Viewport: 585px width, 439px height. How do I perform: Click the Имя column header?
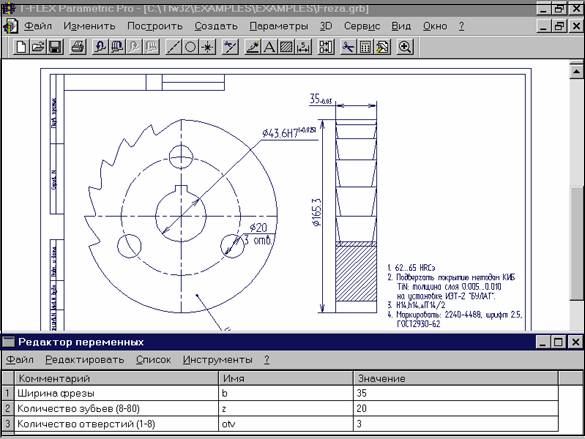click(286, 378)
